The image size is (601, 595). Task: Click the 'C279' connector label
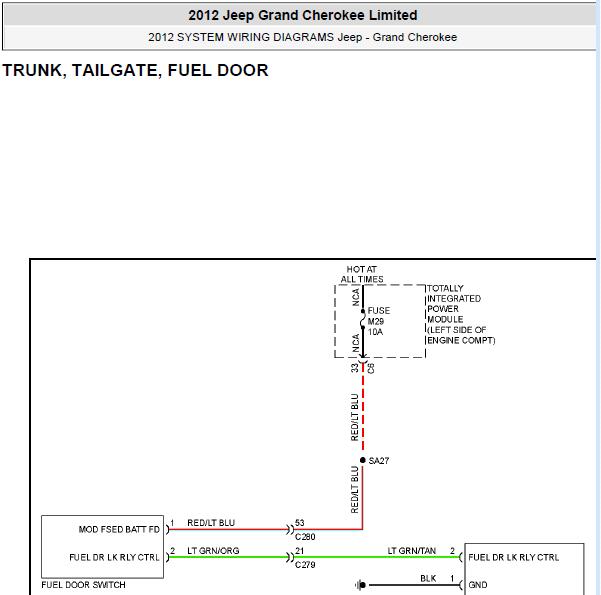tap(305, 565)
